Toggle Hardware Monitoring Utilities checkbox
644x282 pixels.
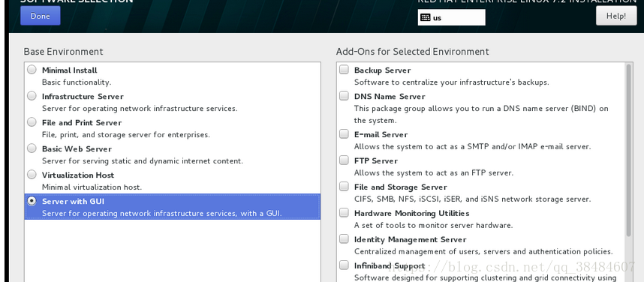tap(344, 213)
